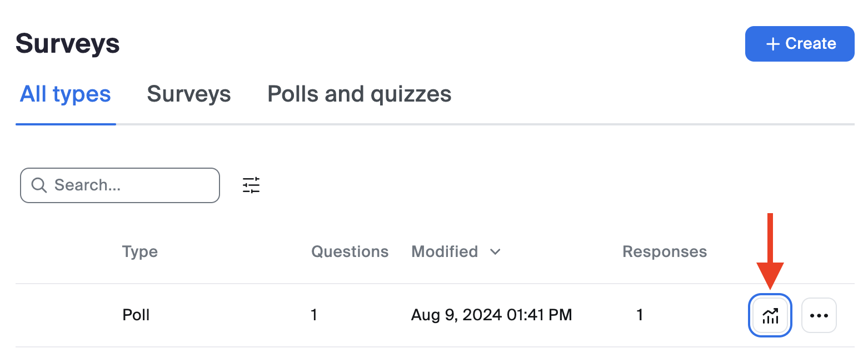Image resolution: width=868 pixels, height=363 pixels.
Task: Click the plus icon on Create button
Action: click(773, 44)
